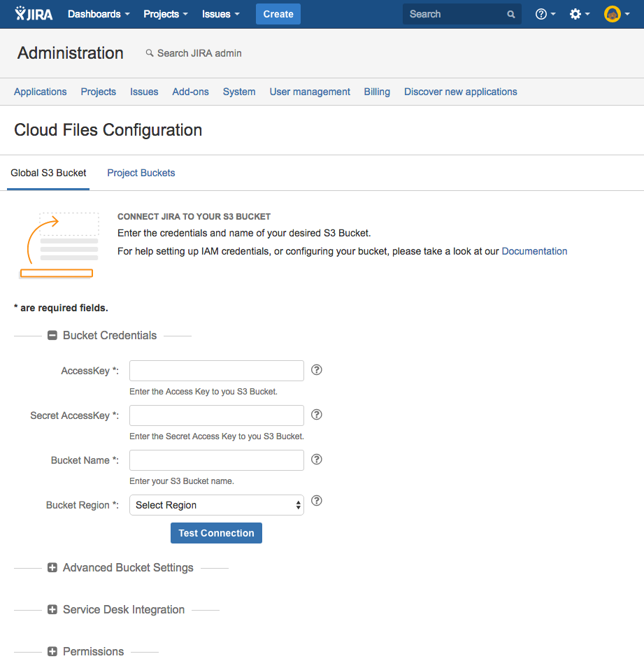Focus the top Search box
644x668 pixels.
462,14
